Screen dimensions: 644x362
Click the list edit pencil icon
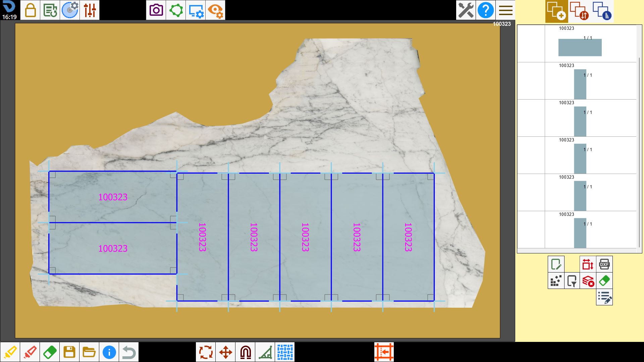coord(604,297)
